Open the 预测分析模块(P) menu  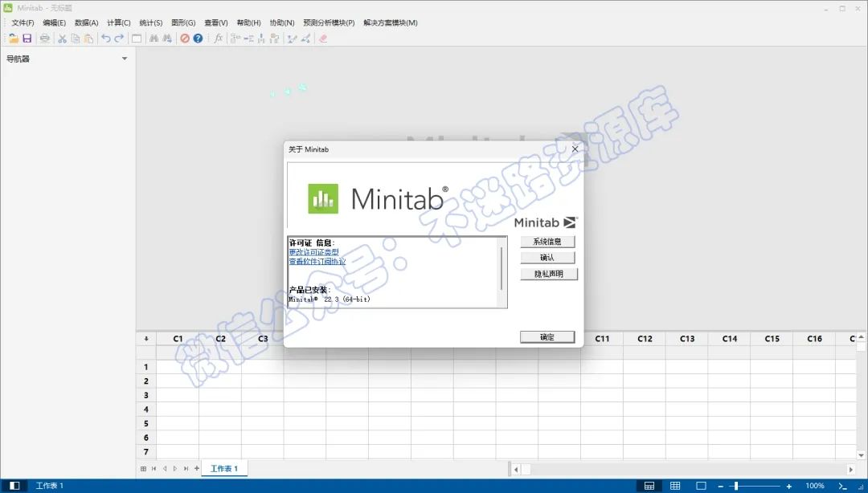(x=329, y=22)
